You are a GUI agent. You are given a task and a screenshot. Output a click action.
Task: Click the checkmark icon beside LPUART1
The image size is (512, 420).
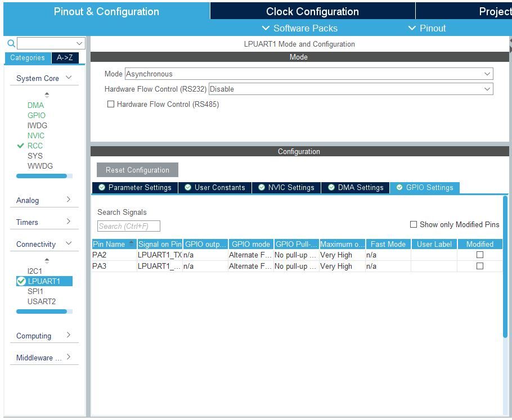pos(21,281)
